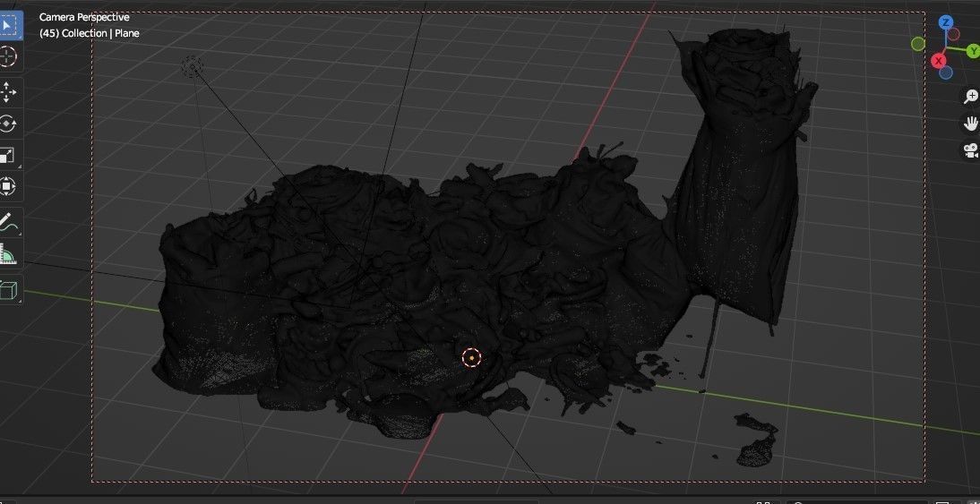Click the negative X axis gizmo circle
Image resolution: width=980 pixels, height=504 pixels.
click(954, 34)
